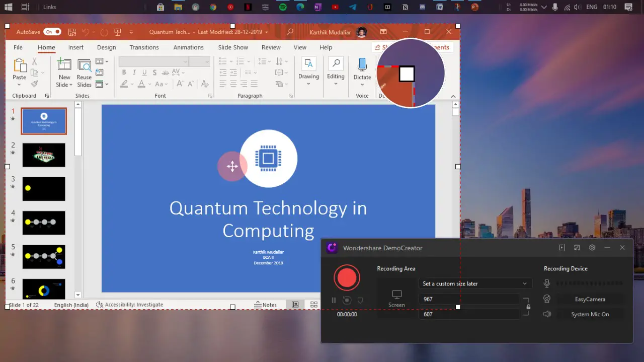Select the underline icon in Font group
Image resolution: width=644 pixels, height=362 pixels.
(143, 72)
